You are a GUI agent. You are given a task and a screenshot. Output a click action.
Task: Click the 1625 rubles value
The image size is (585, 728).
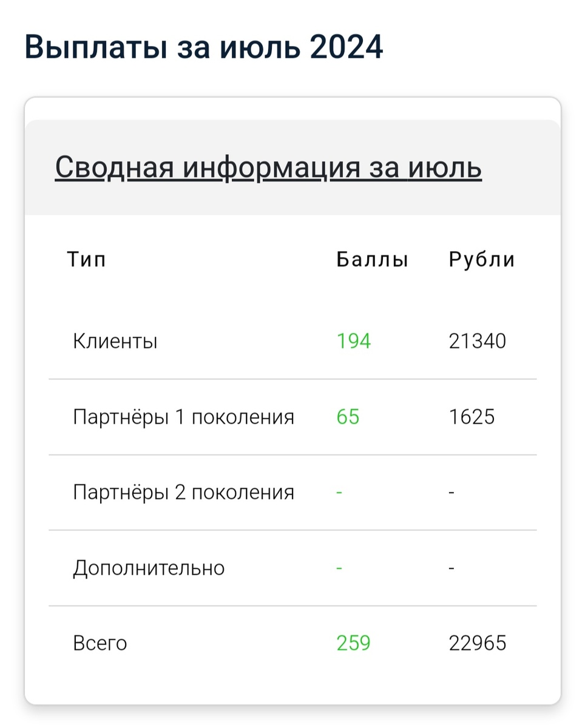(473, 416)
